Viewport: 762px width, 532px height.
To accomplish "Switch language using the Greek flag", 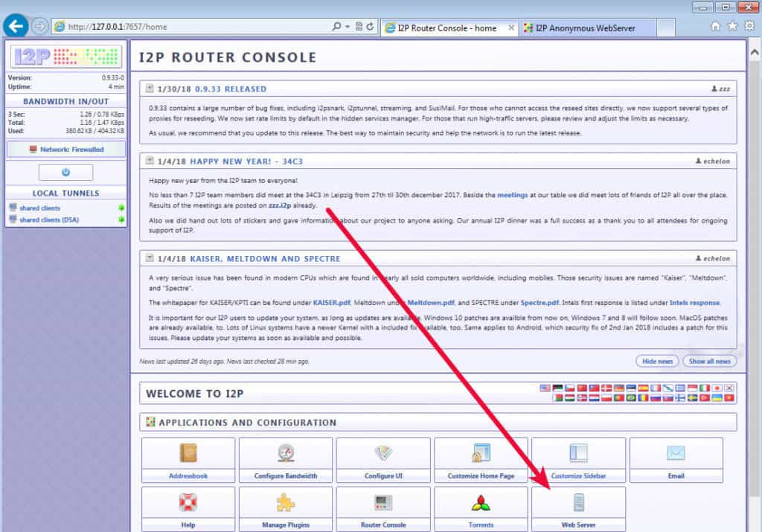I will 680,388.
